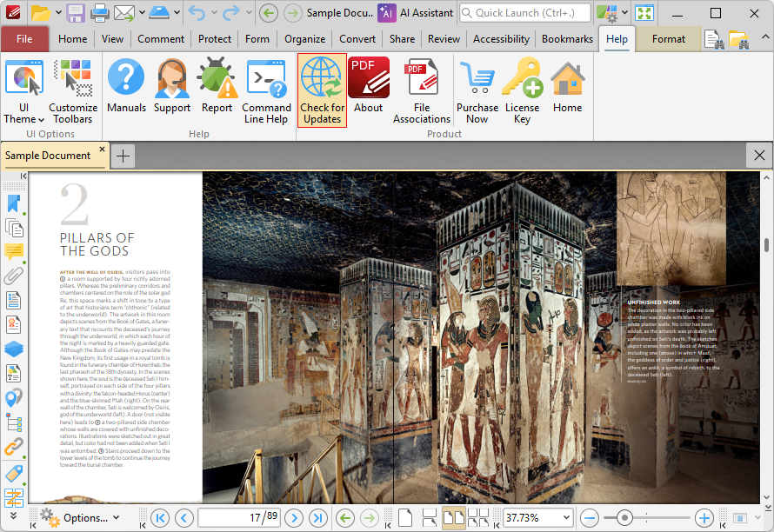
Task: Open the Layers pane
Action: coord(14,349)
